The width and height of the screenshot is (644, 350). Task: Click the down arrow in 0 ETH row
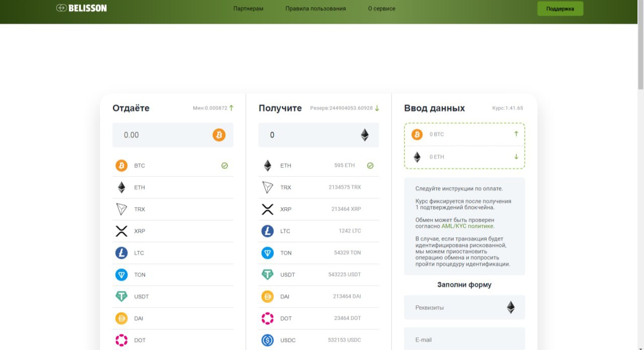tap(516, 156)
